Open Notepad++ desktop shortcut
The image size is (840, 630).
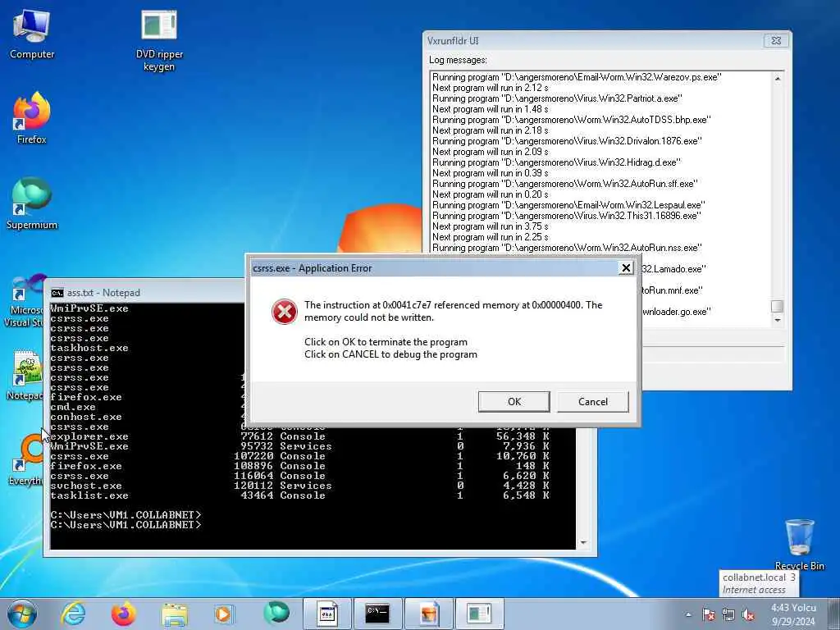coord(25,376)
